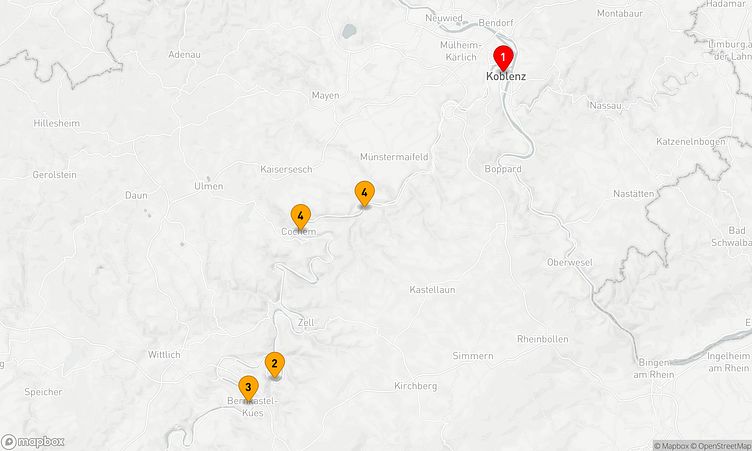The height and width of the screenshot is (451, 752).
Task: Click the Boppard town label
Action: click(x=503, y=169)
